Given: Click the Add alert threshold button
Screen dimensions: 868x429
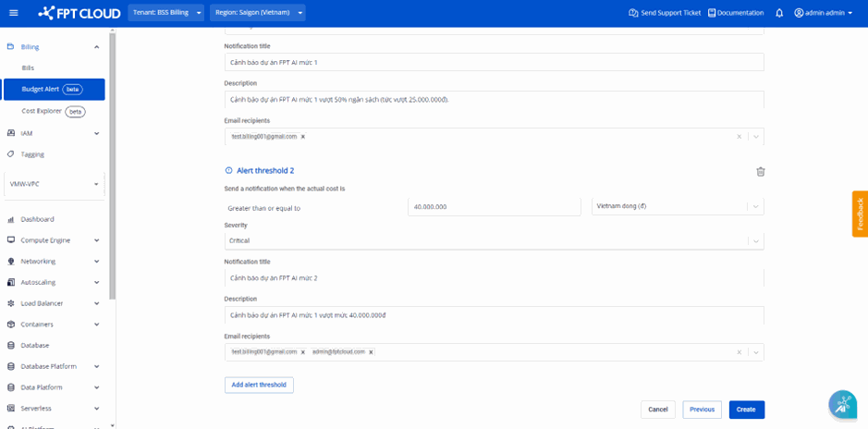Looking at the screenshot, I should point(259,385).
